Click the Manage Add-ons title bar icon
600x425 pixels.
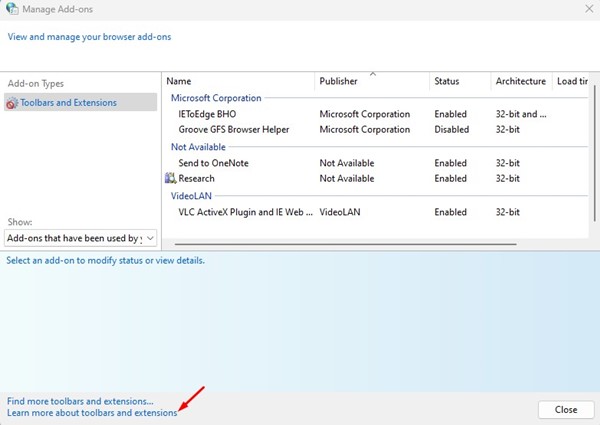click(13, 10)
